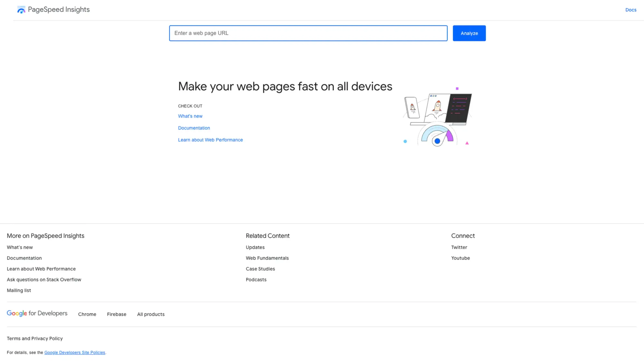Open the Firebase footer link
The image size is (644, 362).
click(x=117, y=314)
